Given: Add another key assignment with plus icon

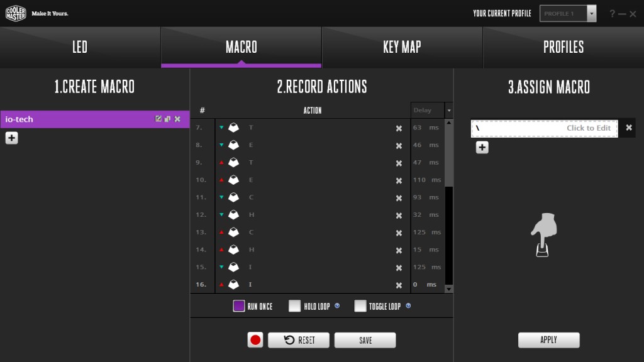Looking at the screenshot, I should point(482,147).
